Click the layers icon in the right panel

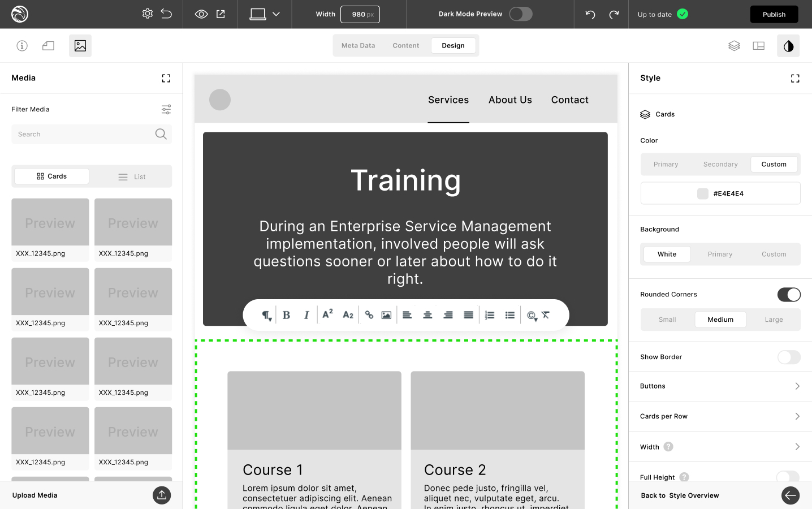(734, 46)
